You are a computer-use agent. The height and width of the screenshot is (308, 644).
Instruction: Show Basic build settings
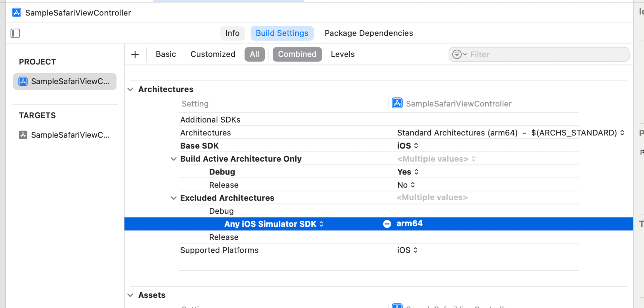pos(166,54)
